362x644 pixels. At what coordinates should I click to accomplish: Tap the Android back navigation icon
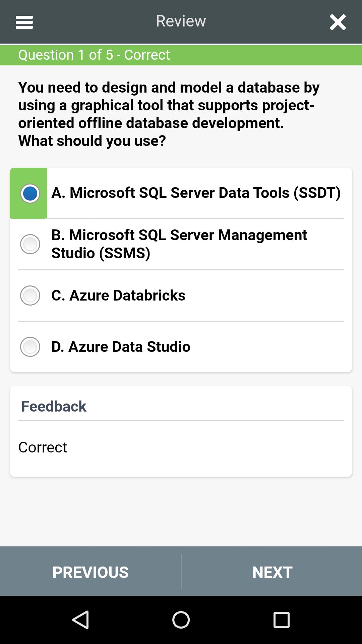coord(80,620)
